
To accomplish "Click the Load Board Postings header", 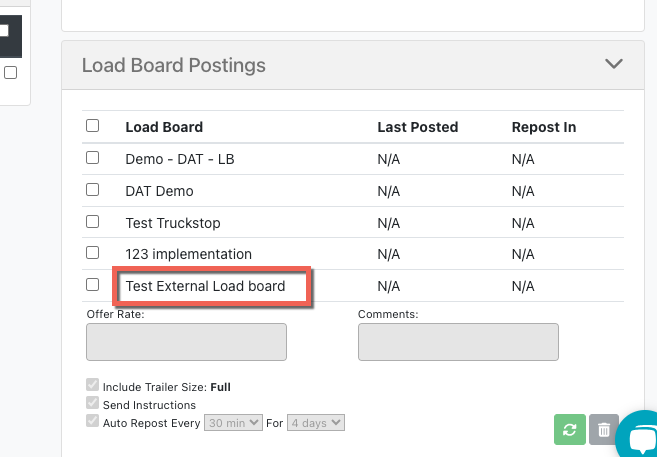I will point(173,65).
